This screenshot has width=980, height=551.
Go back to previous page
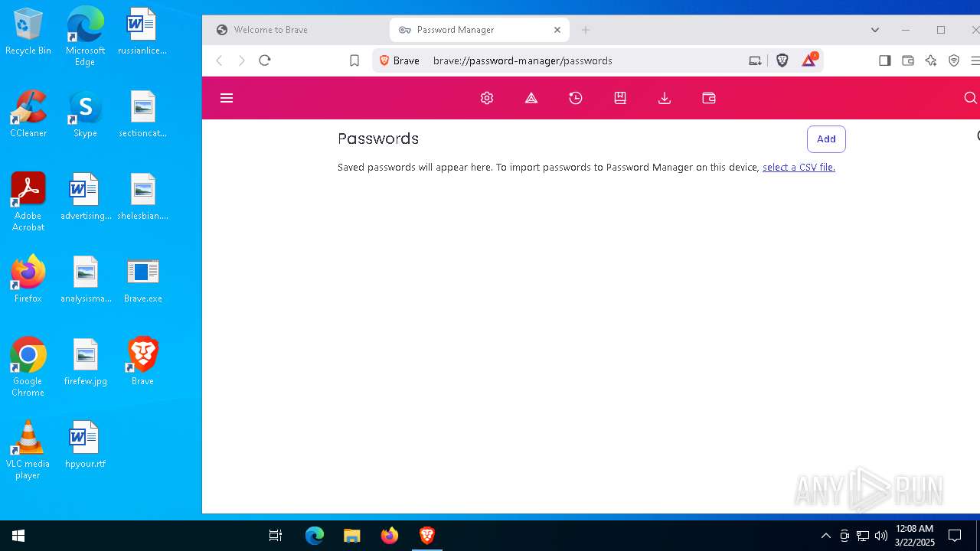220,60
